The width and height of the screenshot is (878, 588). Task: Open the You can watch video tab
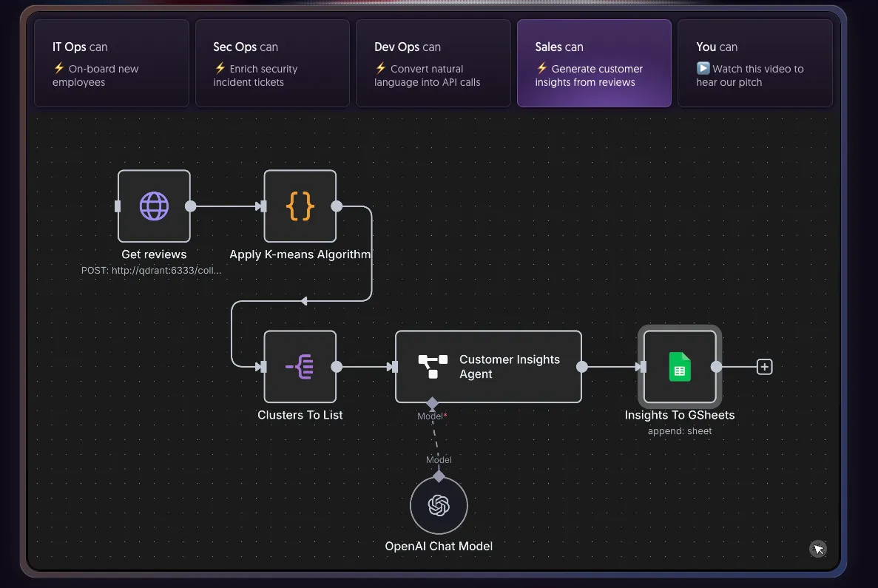(754, 63)
